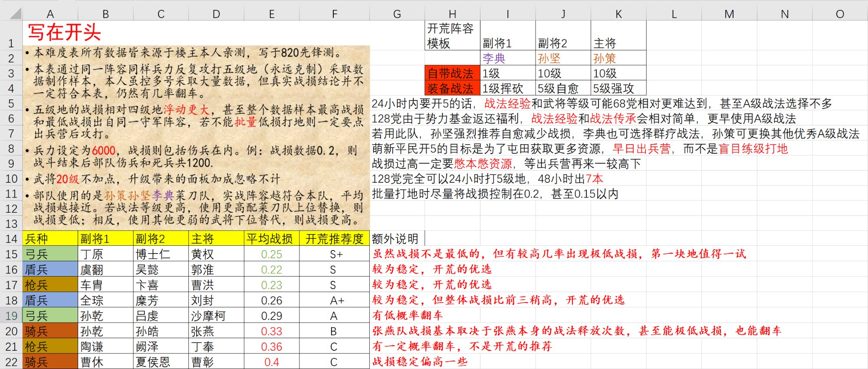Click the note 战损稳定偏高一些

coord(420,361)
